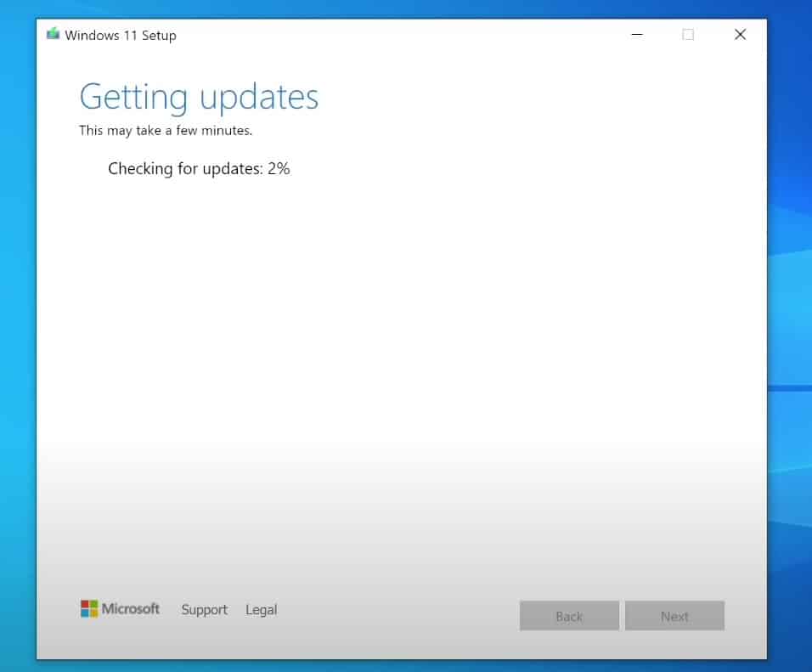Image resolution: width=812 pixels, height=672 pixels.
Task: Click the disabled Back button
Action: (x=569, y=615)
